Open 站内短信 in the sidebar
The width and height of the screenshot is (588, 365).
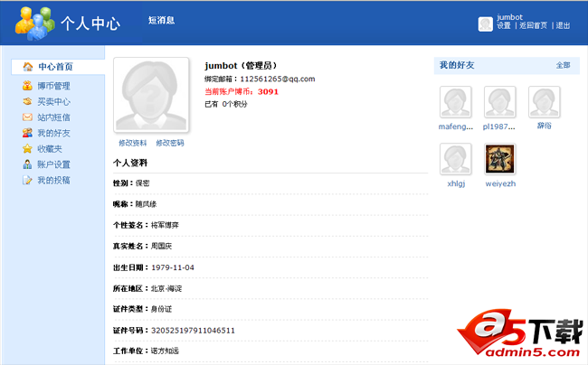[53, 117]
